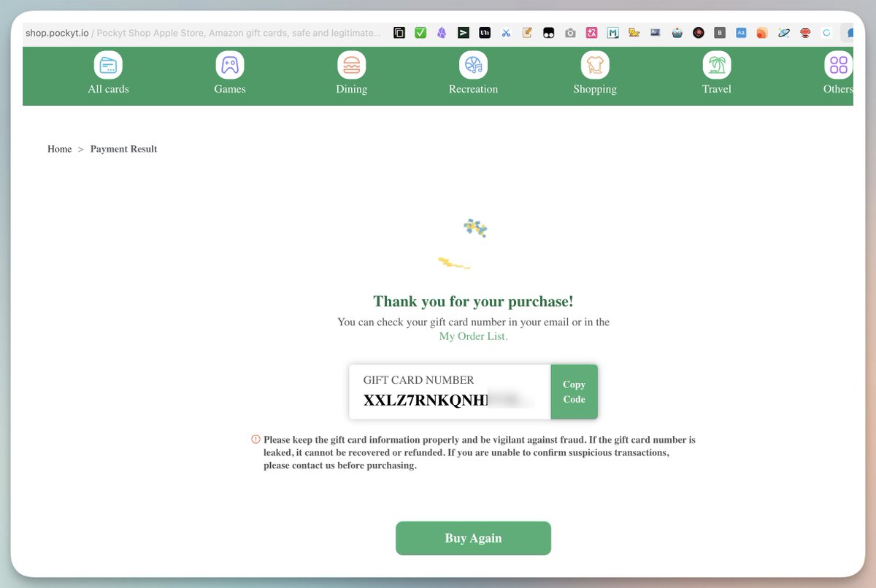Click the teal M extension icon

613,33
